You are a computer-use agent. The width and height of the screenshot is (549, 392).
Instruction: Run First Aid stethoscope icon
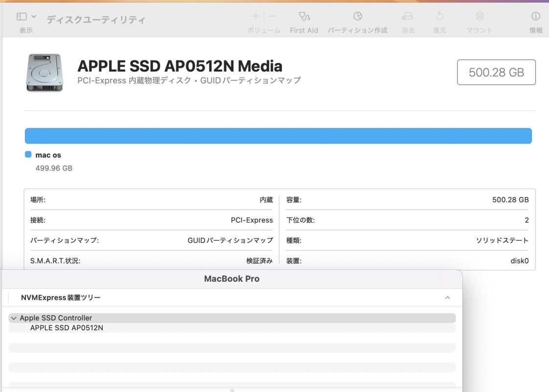[304, 16]
